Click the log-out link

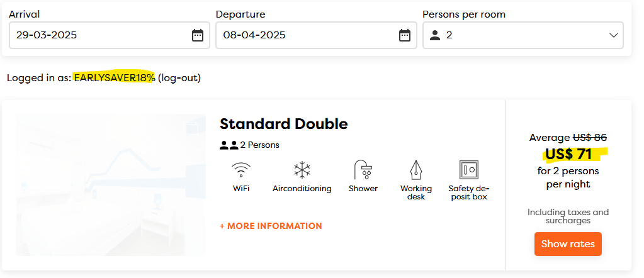click(179, 78)
